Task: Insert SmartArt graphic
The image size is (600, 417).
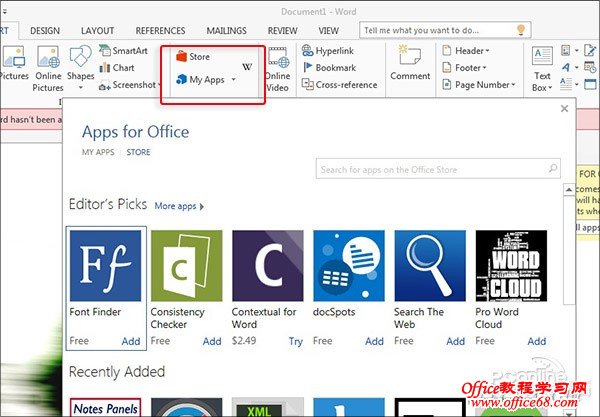Action: pyautogui.click(x=128, y=51)
